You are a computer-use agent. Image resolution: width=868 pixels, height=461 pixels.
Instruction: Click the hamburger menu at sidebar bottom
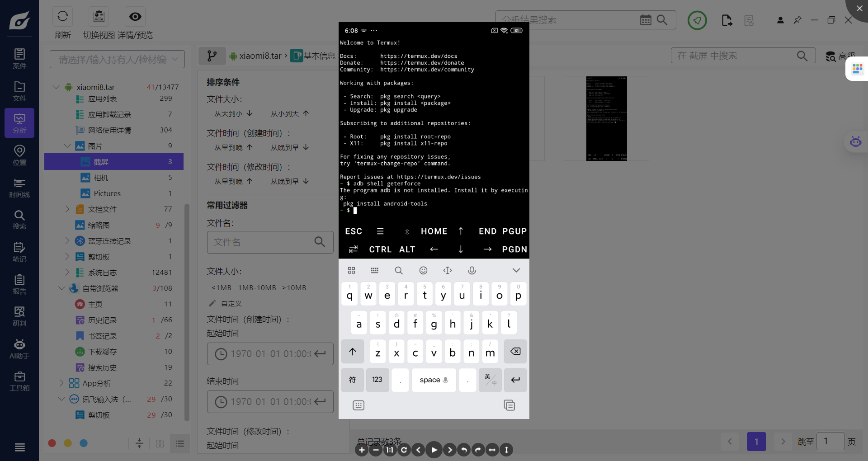(x=19, y=447)
